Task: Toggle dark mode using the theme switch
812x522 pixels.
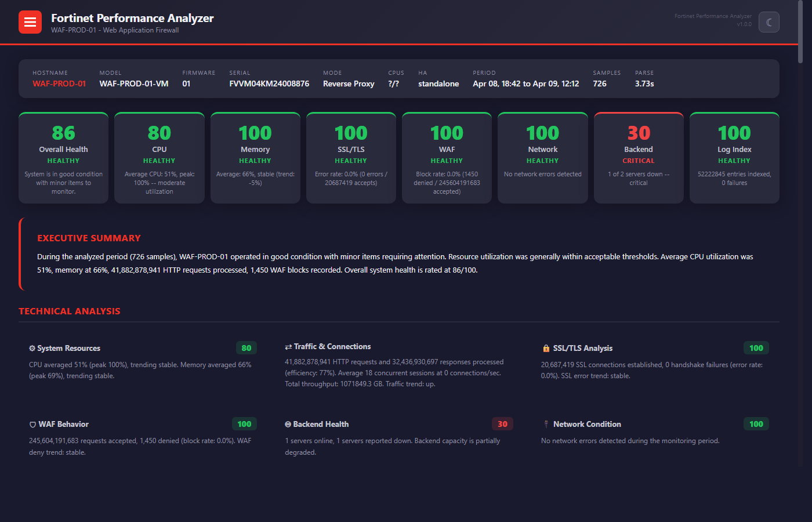Action: click(768, 21)
